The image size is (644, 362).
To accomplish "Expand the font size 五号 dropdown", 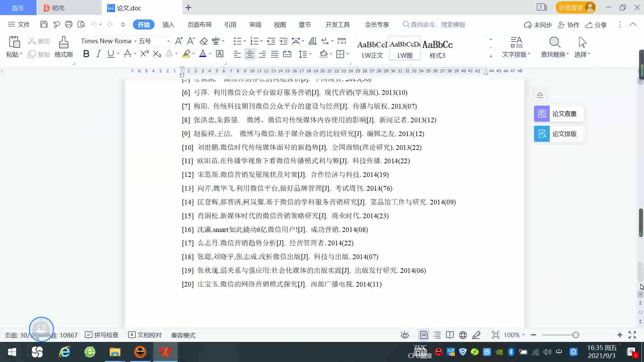I will click(168, 41).
